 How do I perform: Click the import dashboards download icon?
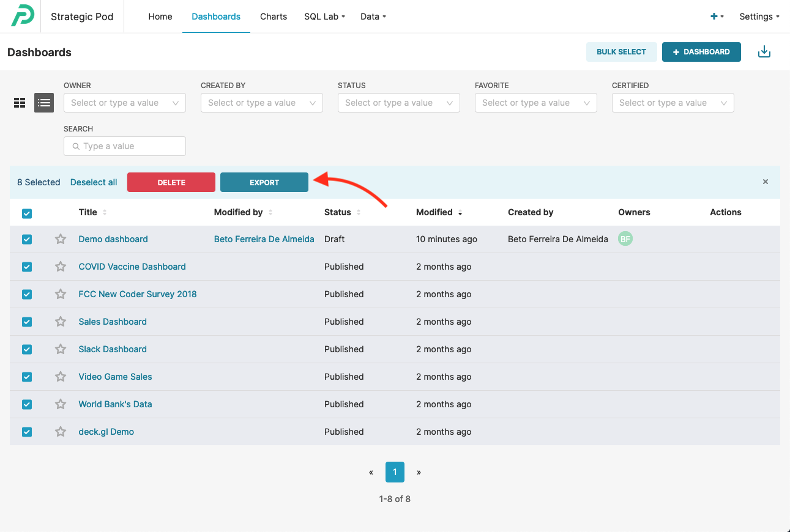764,52
